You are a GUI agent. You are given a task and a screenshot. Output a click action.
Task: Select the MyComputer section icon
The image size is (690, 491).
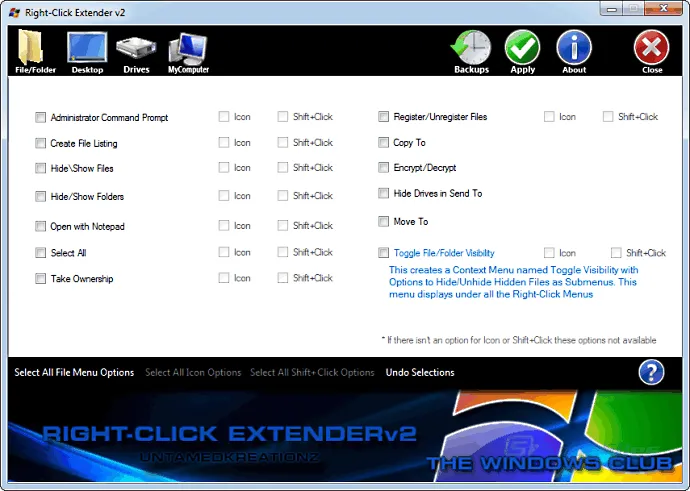click(188, 53)
